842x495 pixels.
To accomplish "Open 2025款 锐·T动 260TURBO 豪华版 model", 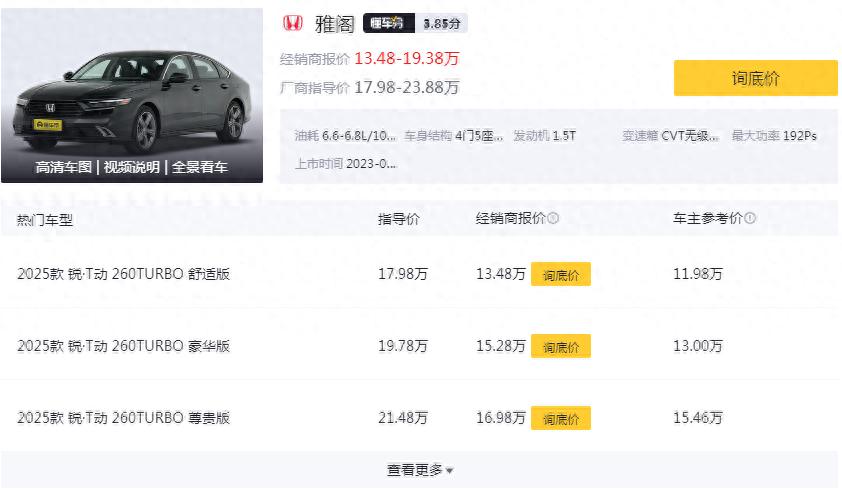I will click(x=123, y=346).
